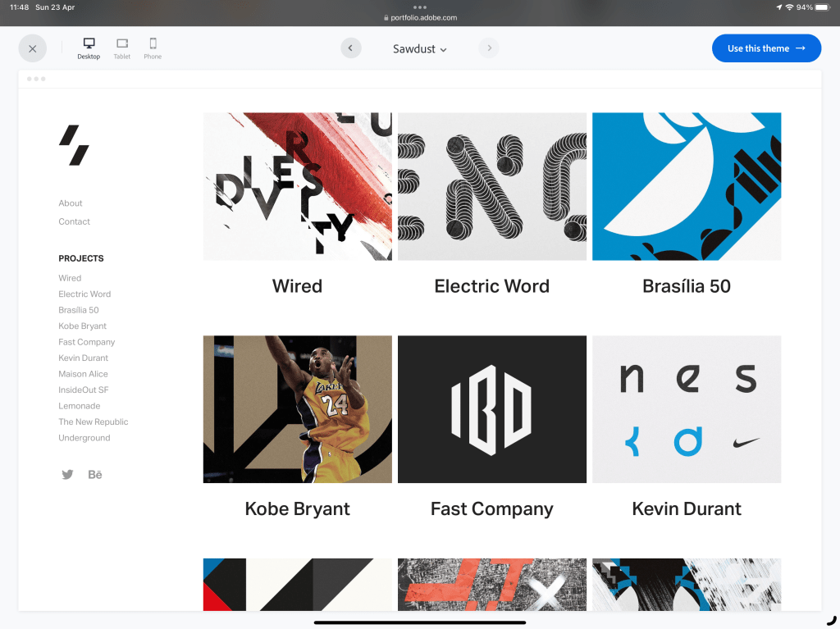The width and height of the screenshot is (840, 629).
Task: Click the Twitter bird icon
Action: click(x=67, y=474)
